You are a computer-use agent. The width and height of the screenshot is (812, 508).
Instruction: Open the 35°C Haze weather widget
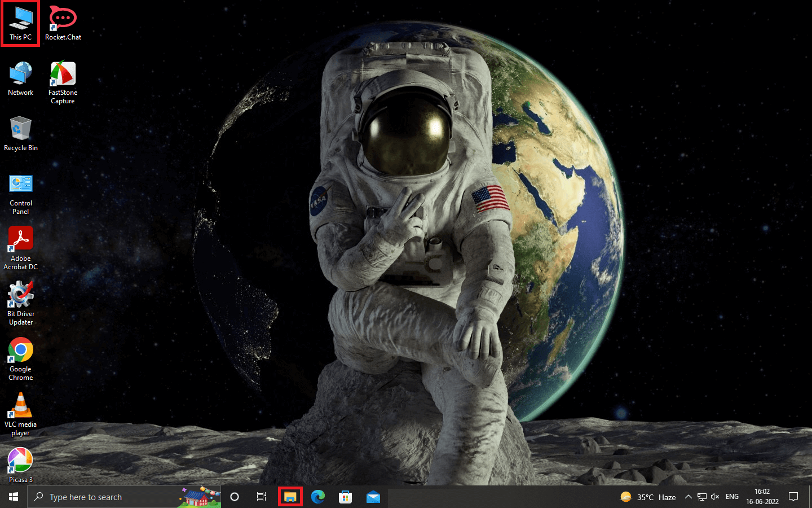(x=647, y=497)
